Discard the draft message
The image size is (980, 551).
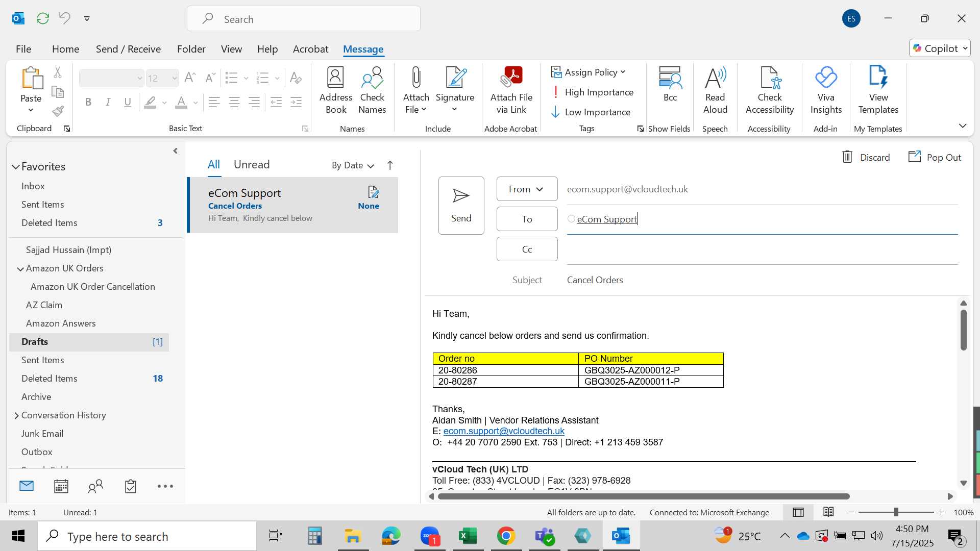tap(866, 157)
